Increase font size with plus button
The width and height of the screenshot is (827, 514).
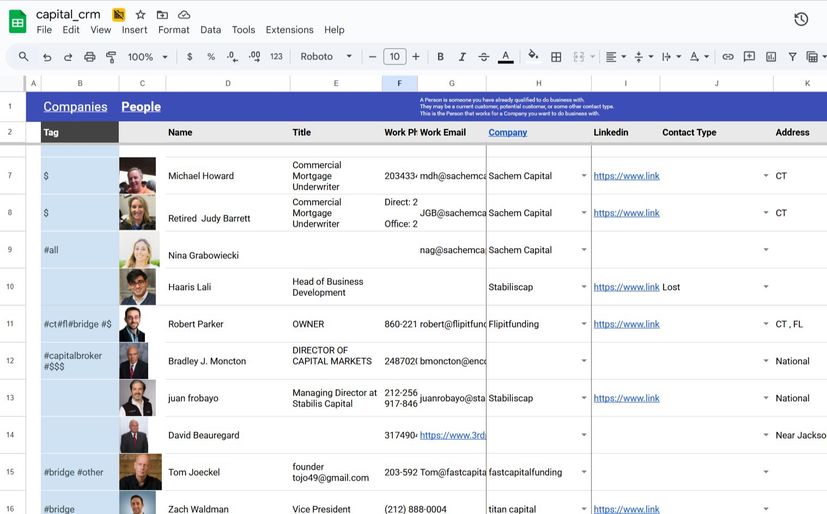pyautogui.click(x=416, y=56)
